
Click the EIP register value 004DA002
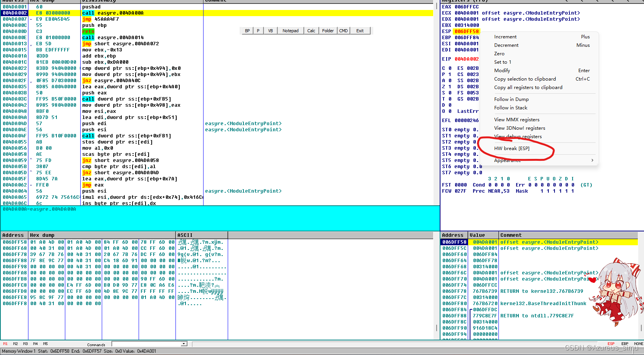pyautogui.click(x=467, y=59)
